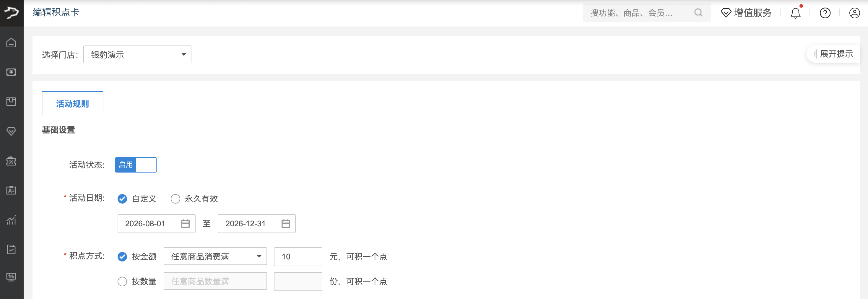Open the coupon percent icon in sidebar
This screenshot has height=299, width=868.
point(12,161)
